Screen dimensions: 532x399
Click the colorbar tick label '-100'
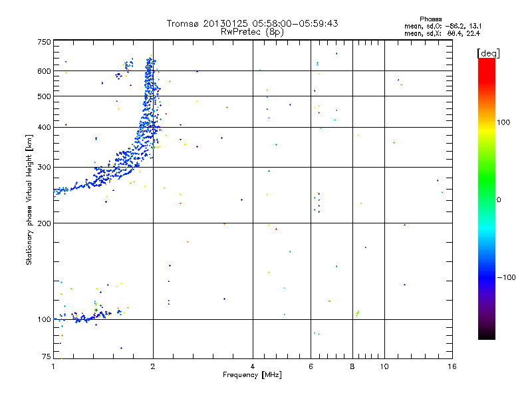click(x=506, y=277)
